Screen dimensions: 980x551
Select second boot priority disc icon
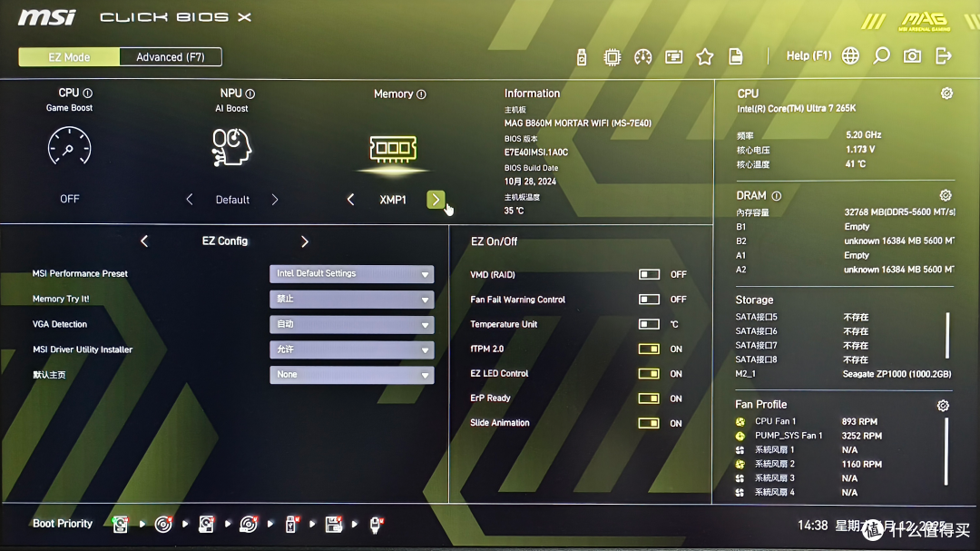pyautogui.click(x=163, y=524)
